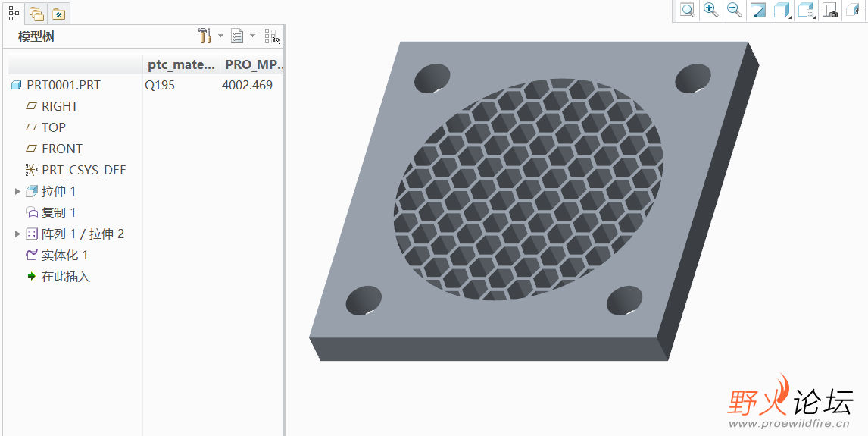Click the 复制 1 copy feature icon

coord(32,213)
